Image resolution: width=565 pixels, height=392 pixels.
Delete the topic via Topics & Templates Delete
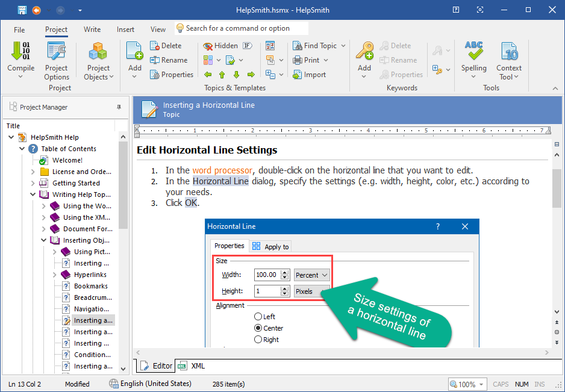pos(166,46)
